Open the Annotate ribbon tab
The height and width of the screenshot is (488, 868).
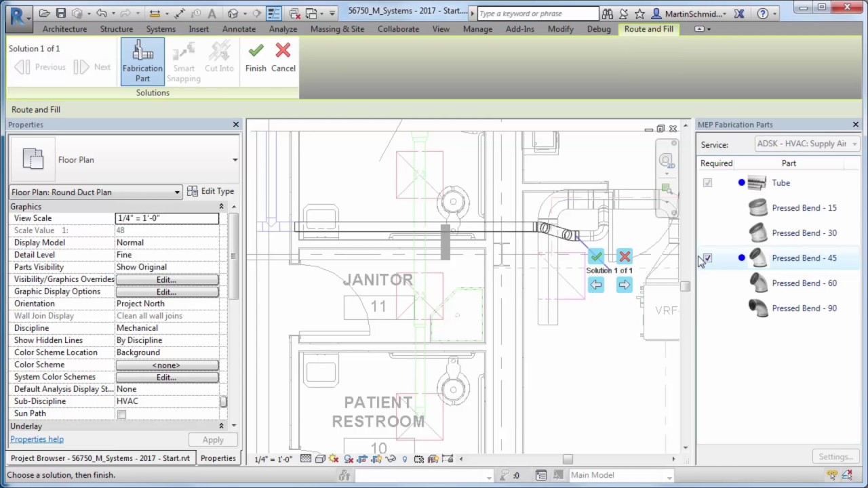[239, 29]
